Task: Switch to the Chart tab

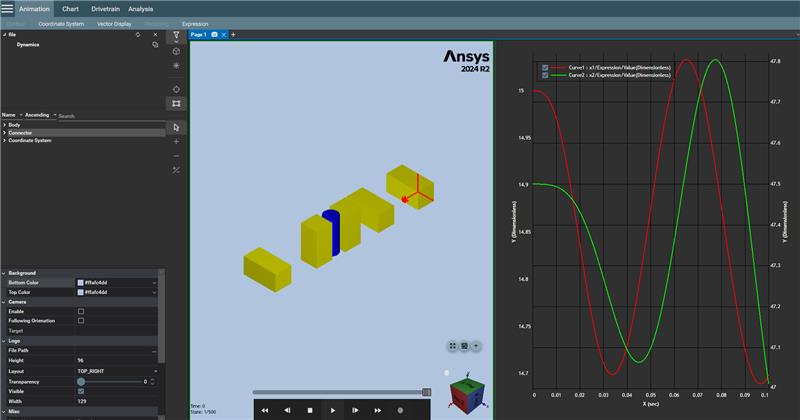Action: tap(70, 8)
